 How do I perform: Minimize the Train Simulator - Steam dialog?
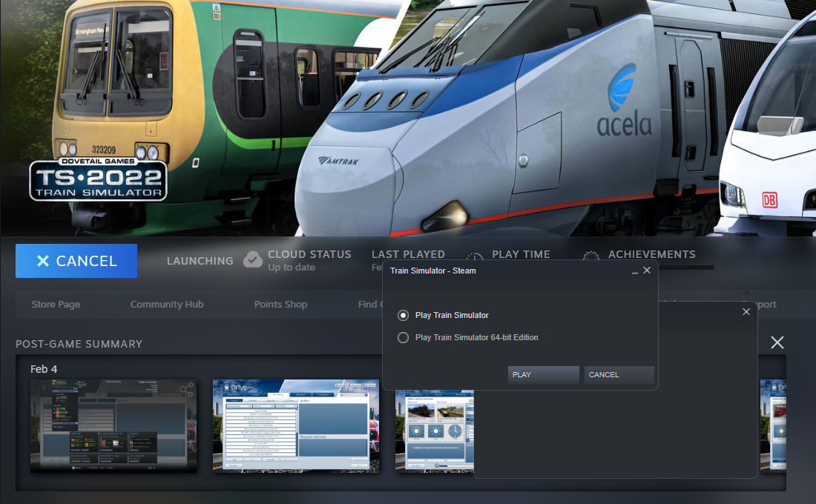634,271
